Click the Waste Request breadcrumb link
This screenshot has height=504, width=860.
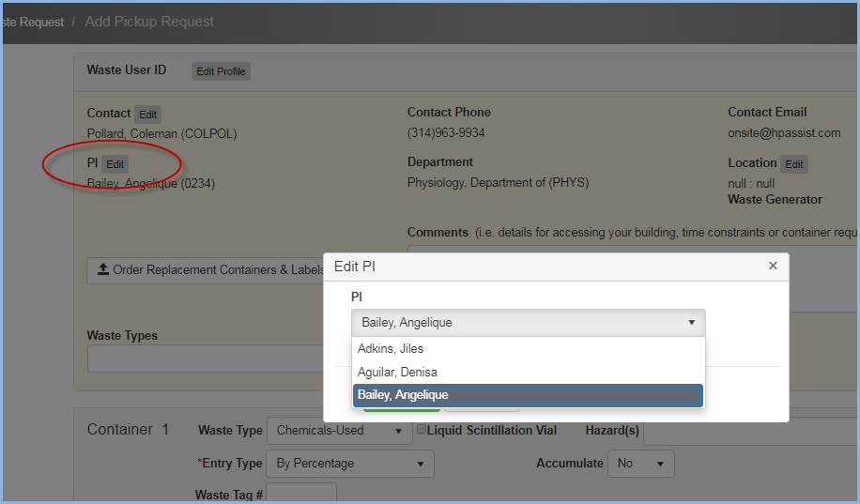click(x=34, y=22)
